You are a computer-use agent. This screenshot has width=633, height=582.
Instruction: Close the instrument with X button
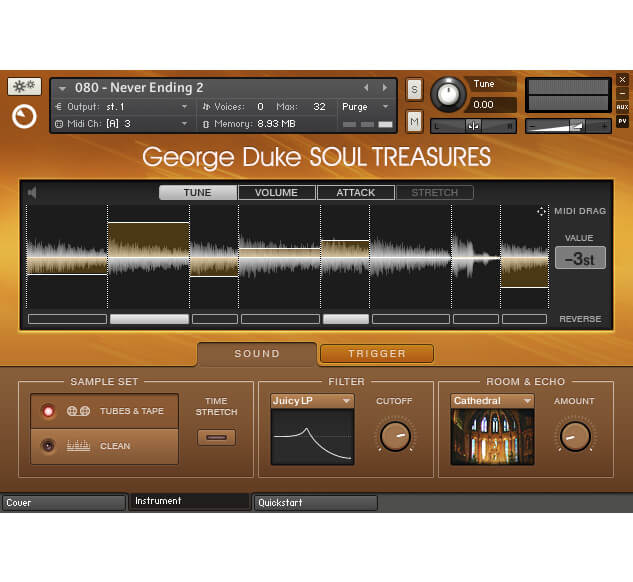click(622, 80)
